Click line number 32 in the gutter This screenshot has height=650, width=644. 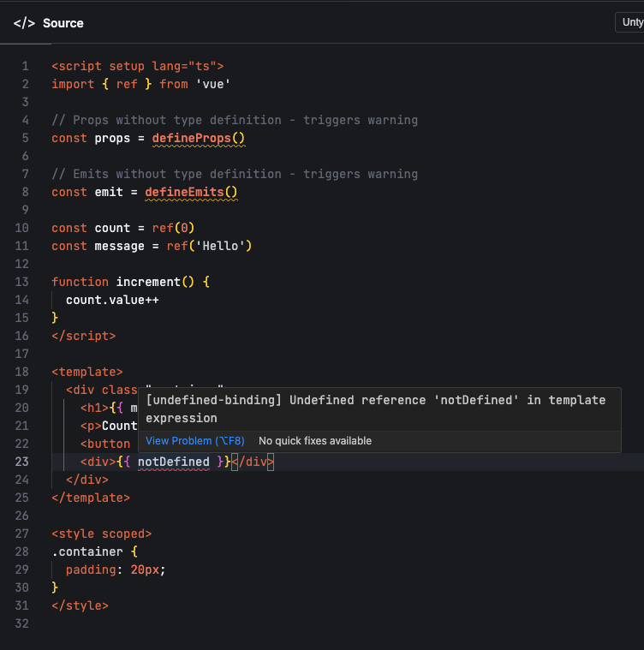(22, 623)
